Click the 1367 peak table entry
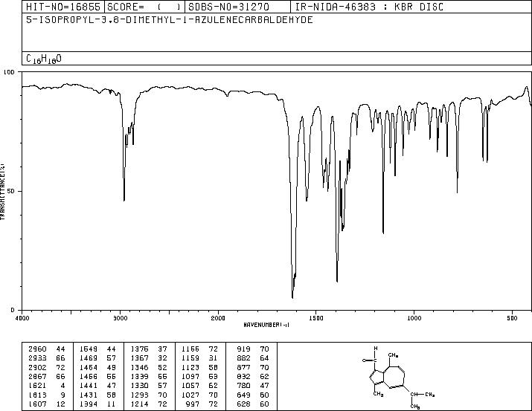 coord(149,358)
